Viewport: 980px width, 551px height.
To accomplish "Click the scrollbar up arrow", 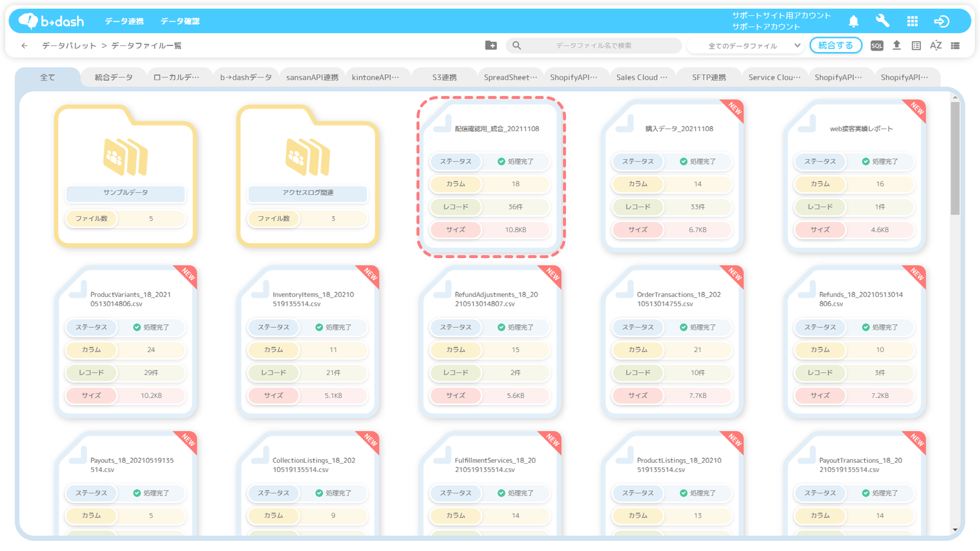I will click(x=955, y=97).
